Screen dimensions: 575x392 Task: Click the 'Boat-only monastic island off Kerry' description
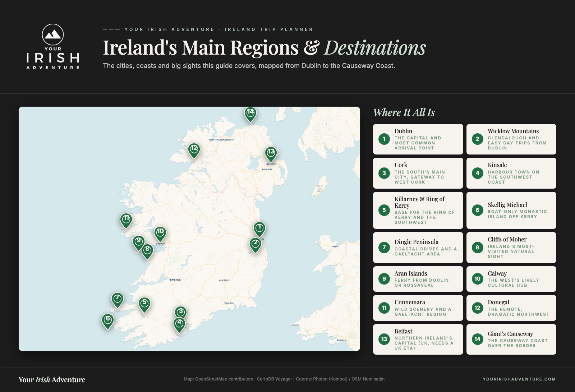(x=517, y=214)
